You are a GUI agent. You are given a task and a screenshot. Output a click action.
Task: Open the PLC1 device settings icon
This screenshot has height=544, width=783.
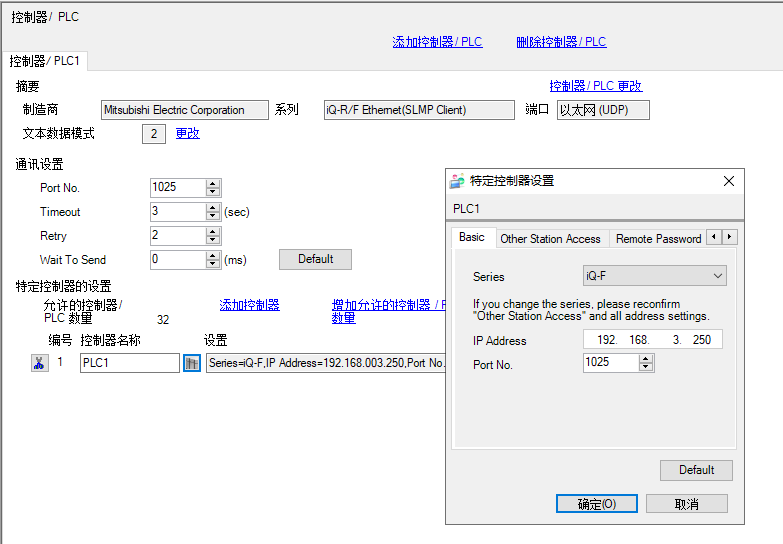click(192, 363)
